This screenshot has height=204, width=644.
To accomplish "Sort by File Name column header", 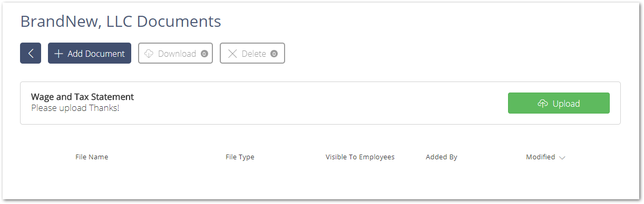I will [92, 157].
